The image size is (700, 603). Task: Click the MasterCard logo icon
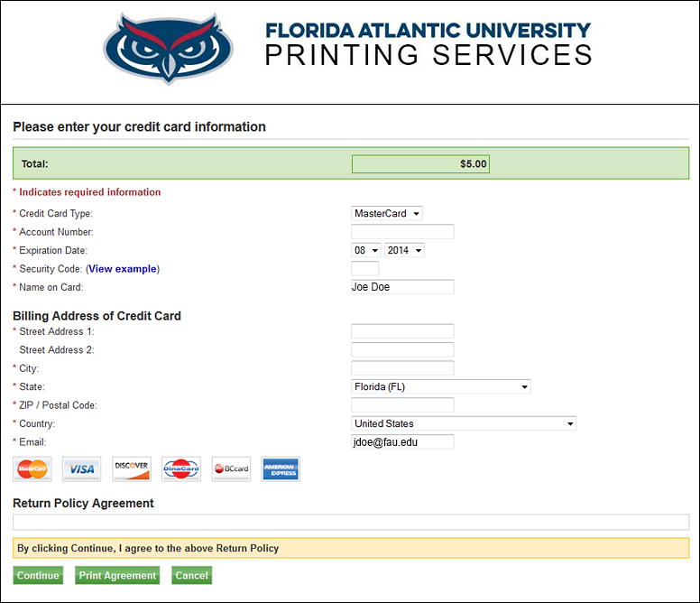coord(32,469)
